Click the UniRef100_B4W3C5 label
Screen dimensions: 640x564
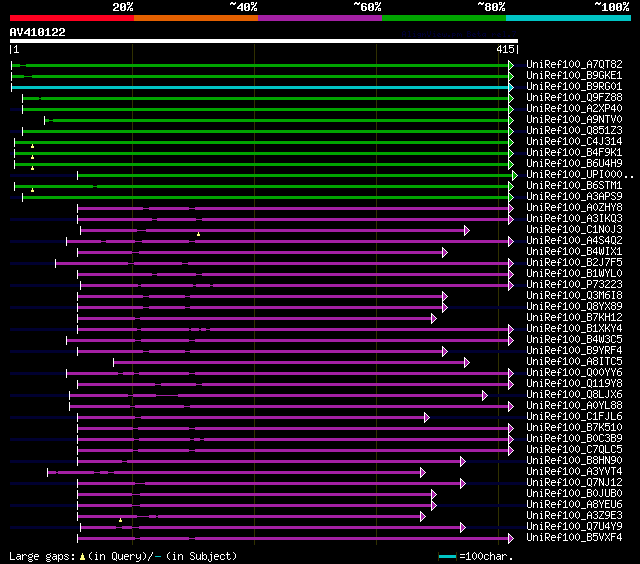click(574, 340)
